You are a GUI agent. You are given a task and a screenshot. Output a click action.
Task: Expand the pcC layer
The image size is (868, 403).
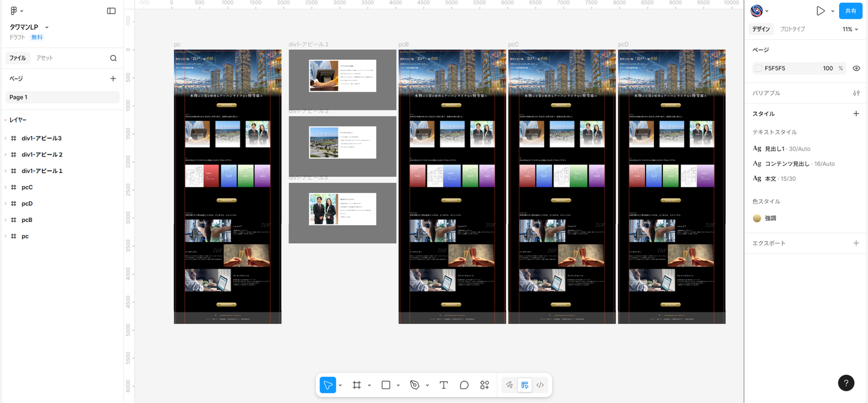pyautogui.click(x=5, y=187)
